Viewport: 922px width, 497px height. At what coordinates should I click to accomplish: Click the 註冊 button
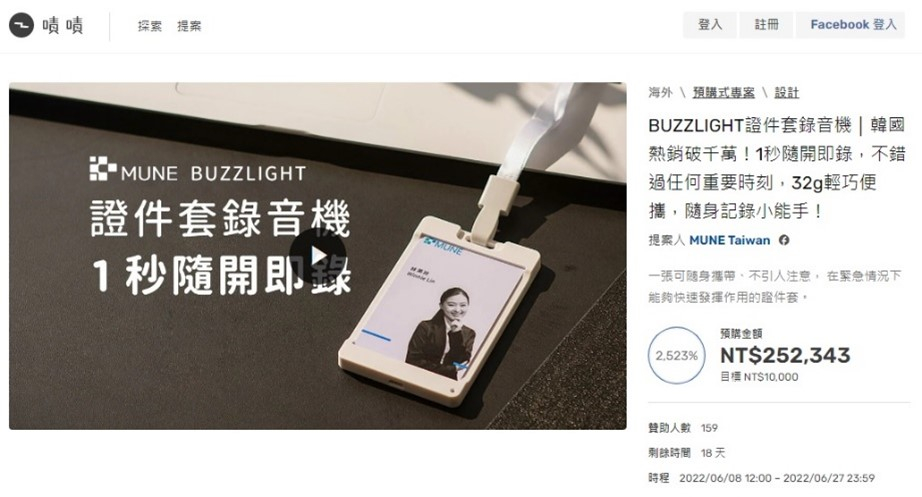coord(766,25)
